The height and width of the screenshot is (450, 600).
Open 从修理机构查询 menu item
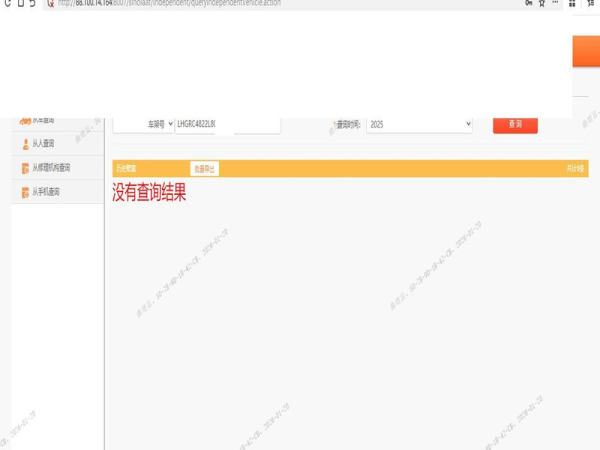pyautogui.click(x=52, y=168)
